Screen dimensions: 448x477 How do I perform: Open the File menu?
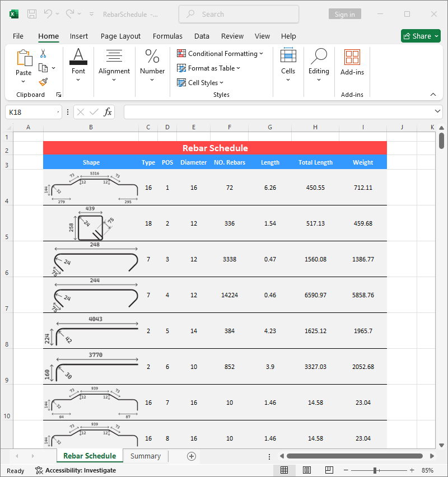pyautogui.click(x=18, y=36)
